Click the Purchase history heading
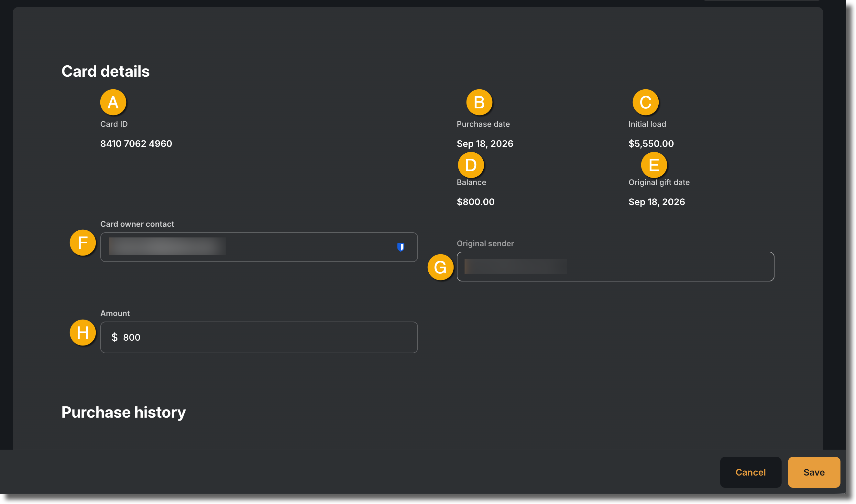The width and height of the screenshot is (856, 504). point(124,412)
